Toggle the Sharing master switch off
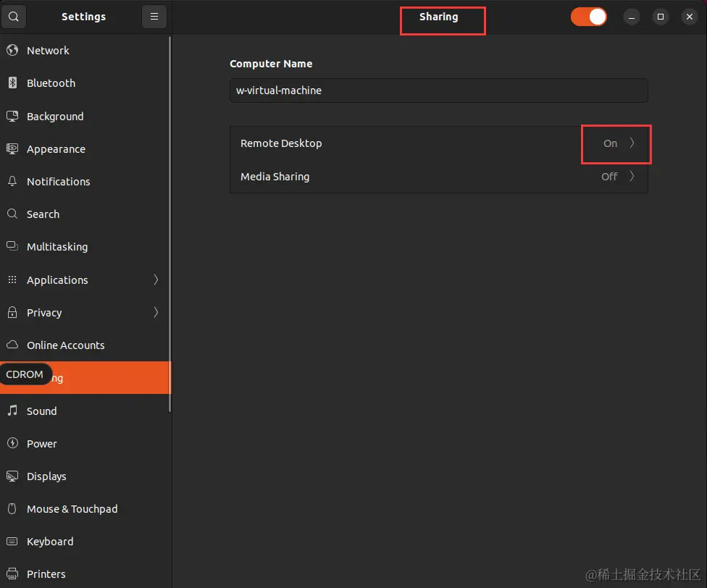This screenshot has width=707, height=588. pos(588,17)
